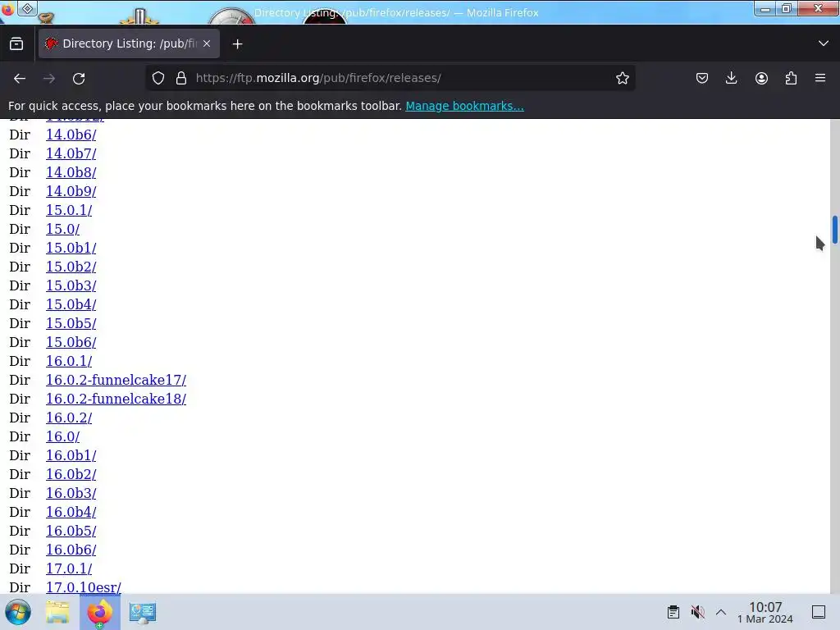Open the 15.0/ directory
Screen dimensions: 840x630
coord(62,229)
